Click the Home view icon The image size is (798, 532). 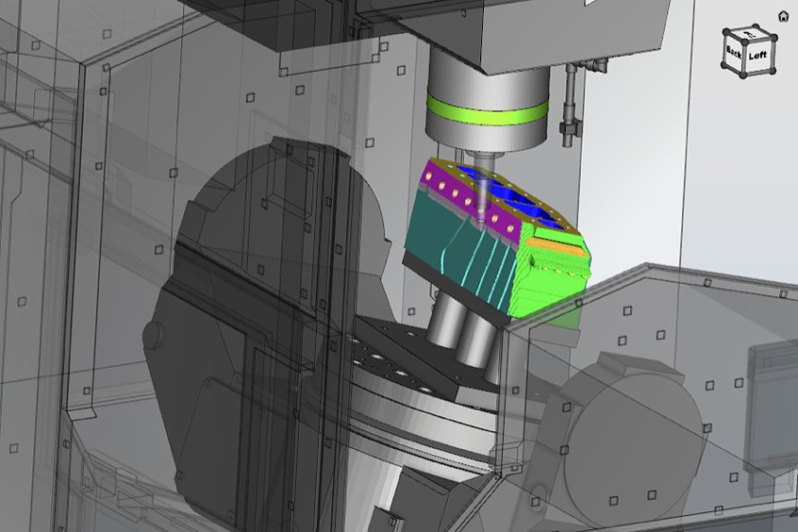click(782, 16)
